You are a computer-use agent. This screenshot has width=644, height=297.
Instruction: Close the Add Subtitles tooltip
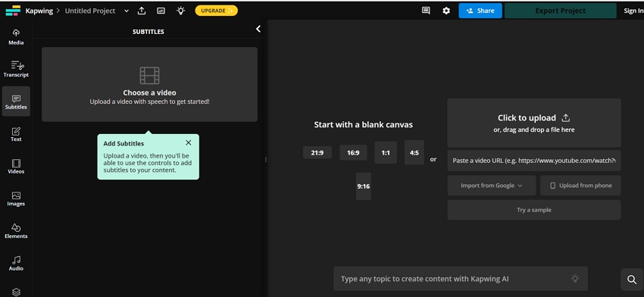[x=188, y=142]
